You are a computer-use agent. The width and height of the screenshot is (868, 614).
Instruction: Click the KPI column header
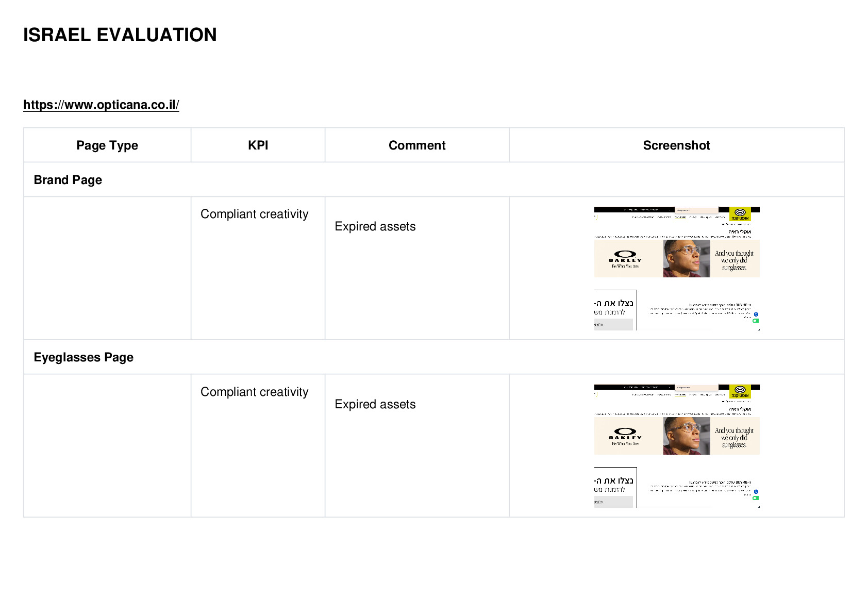tap(258, 145)
